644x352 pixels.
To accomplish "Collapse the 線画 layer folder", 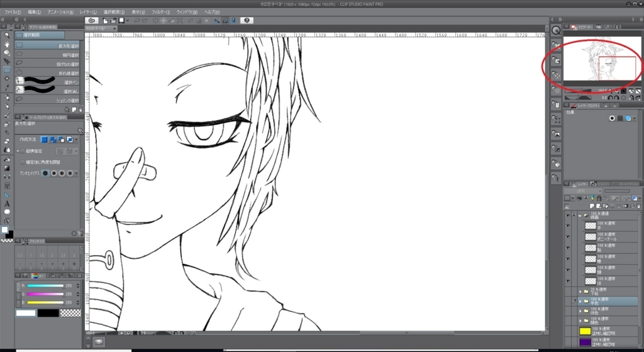I will 580,215.
